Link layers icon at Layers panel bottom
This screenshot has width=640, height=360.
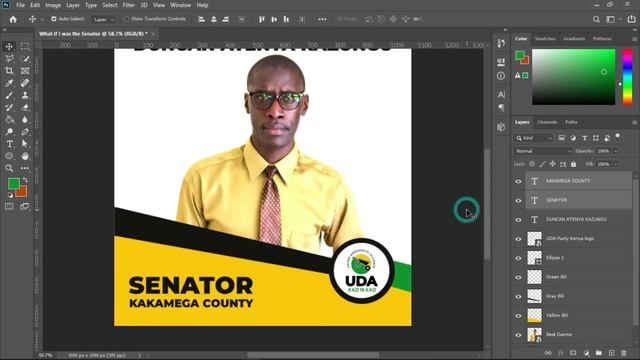pyautogui.click(x=548, y=353)
